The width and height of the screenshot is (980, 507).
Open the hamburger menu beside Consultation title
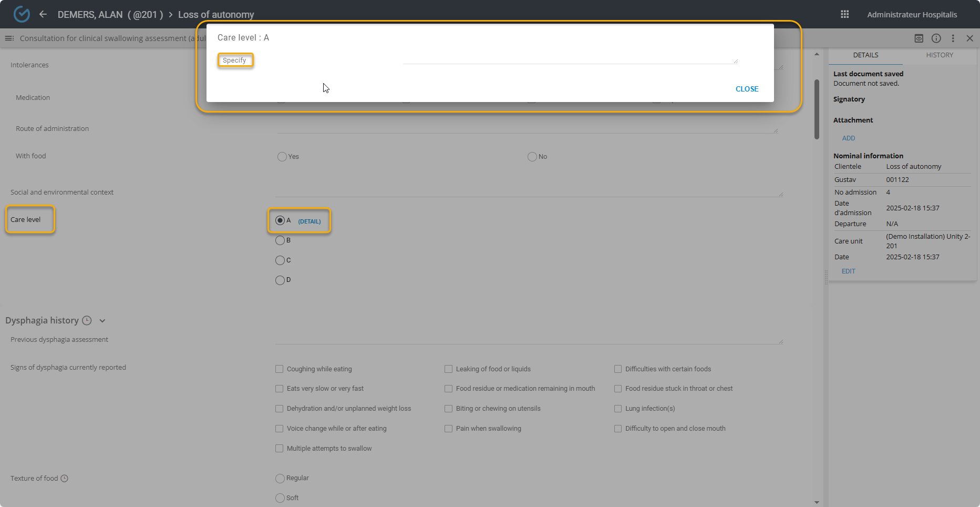tap(9, 38)
